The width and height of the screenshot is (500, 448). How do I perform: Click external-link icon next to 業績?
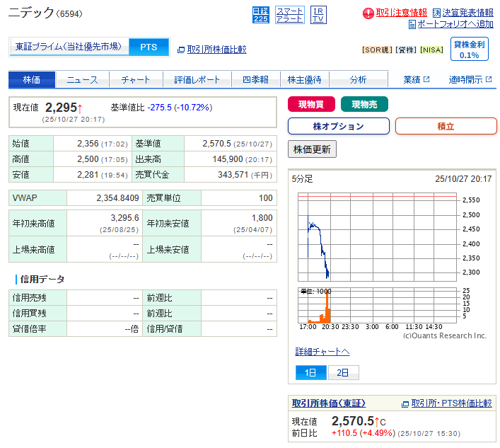coord(426,79)
